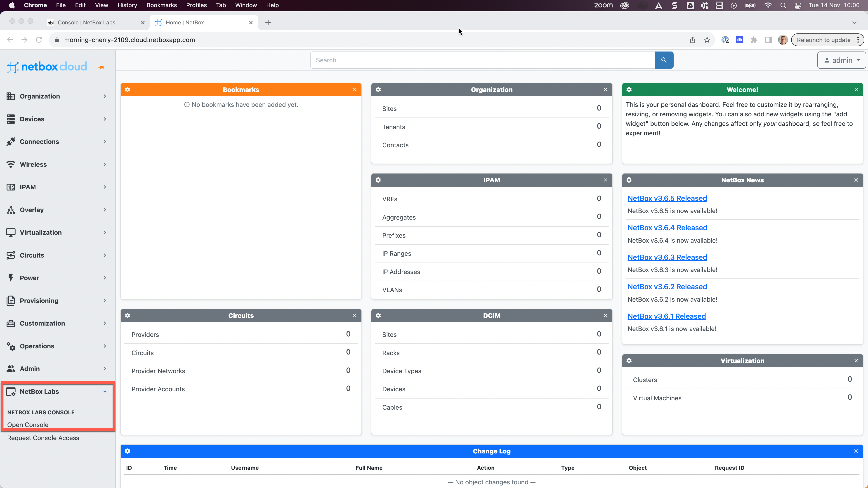Expand the Operations sidebar menu
868x488 pixels.
click(x=57, y=346)
